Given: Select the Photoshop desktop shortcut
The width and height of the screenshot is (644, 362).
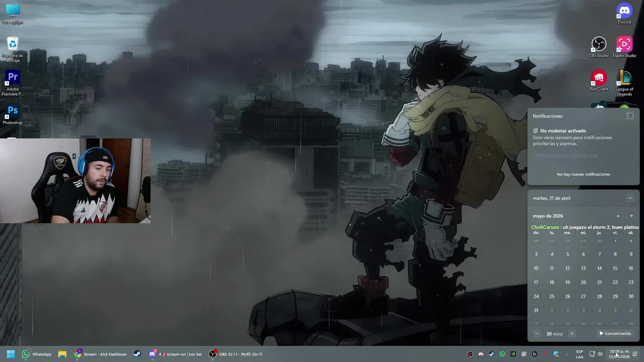Looking at the screenshot, I should [x=13, y=115].
